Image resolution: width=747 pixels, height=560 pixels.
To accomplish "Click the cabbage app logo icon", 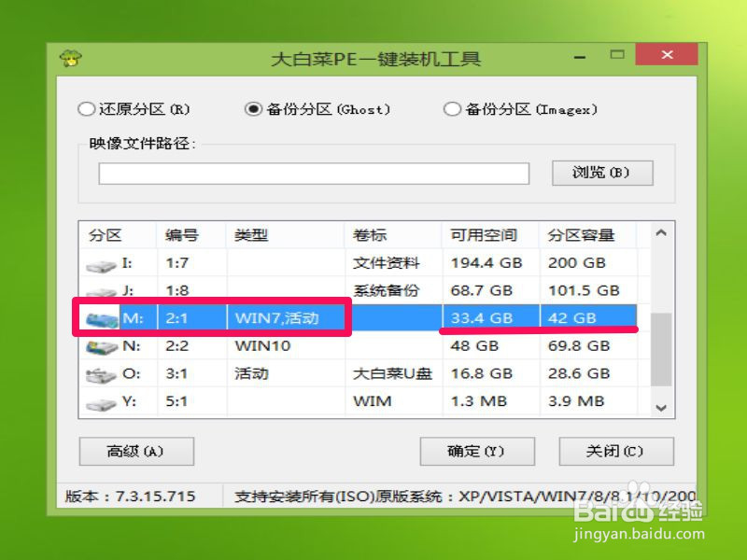I will 71,59.
